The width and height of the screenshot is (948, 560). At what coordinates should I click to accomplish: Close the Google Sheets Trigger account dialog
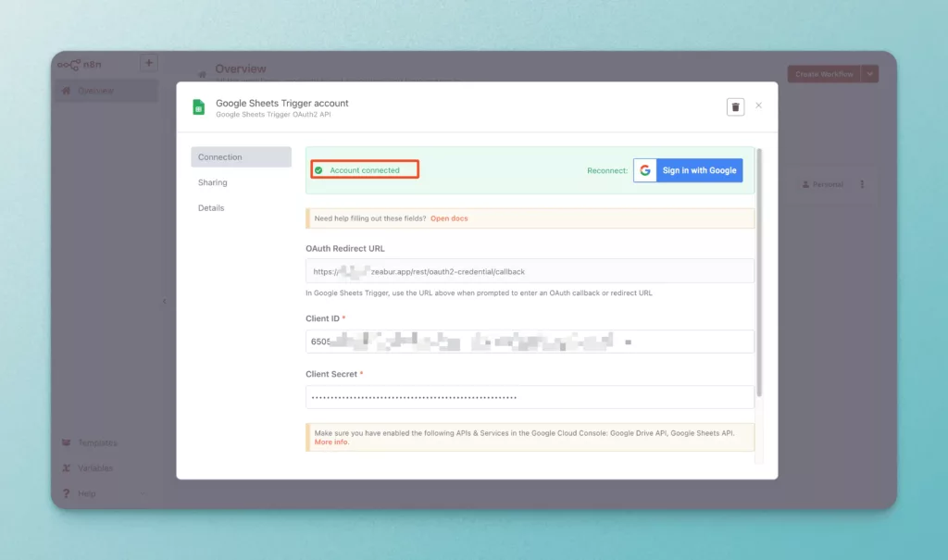tap(759, 106)
